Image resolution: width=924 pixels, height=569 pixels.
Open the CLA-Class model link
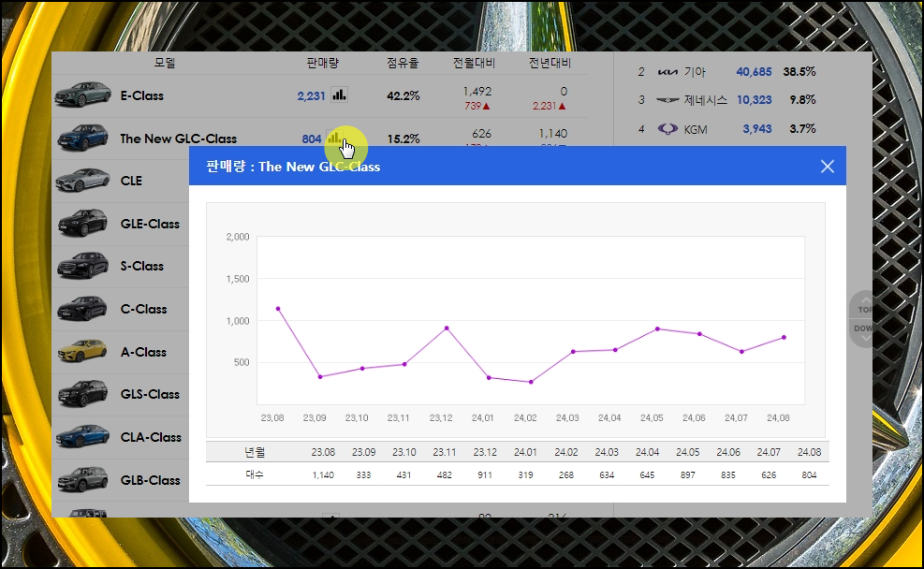[x=151, y=438]
